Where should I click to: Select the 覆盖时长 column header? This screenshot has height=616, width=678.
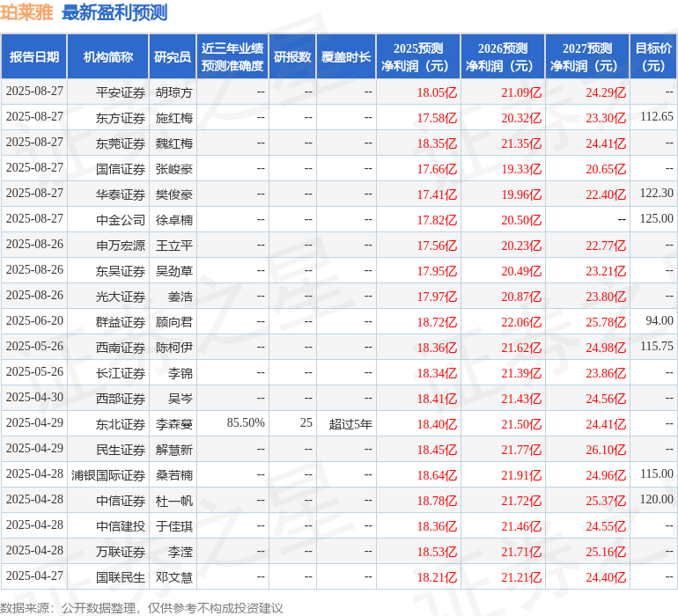point(346,57)
